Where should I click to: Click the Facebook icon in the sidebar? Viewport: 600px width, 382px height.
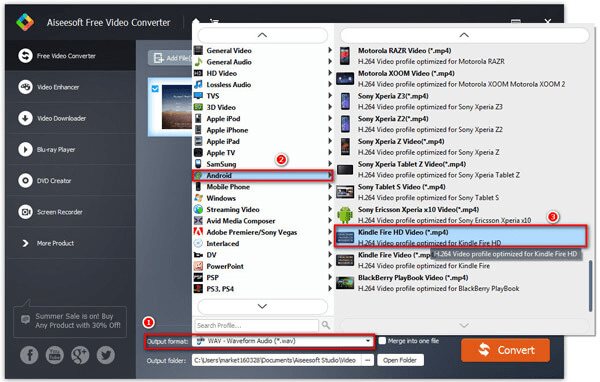tap(29, 355)
